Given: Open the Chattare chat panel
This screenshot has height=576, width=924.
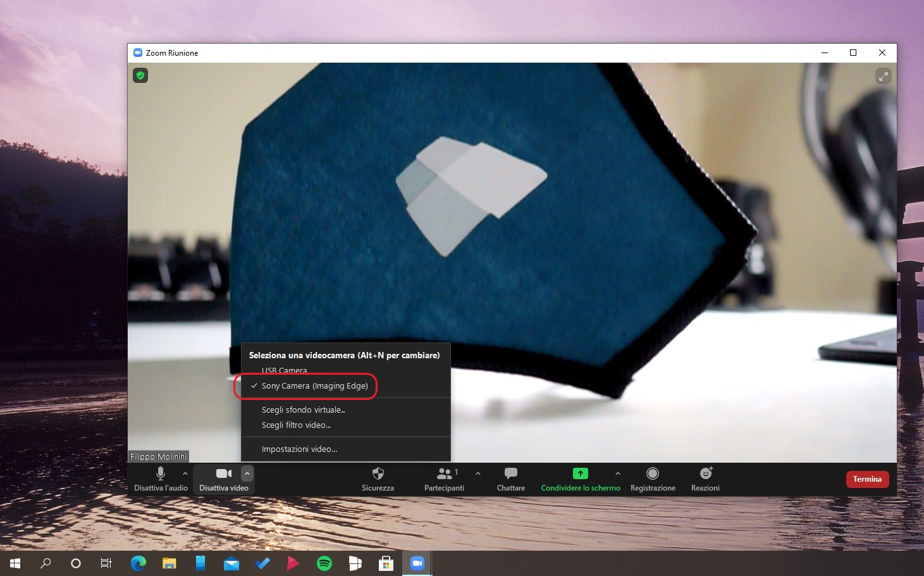Looking at the screenshot, I should coord(511,479).
